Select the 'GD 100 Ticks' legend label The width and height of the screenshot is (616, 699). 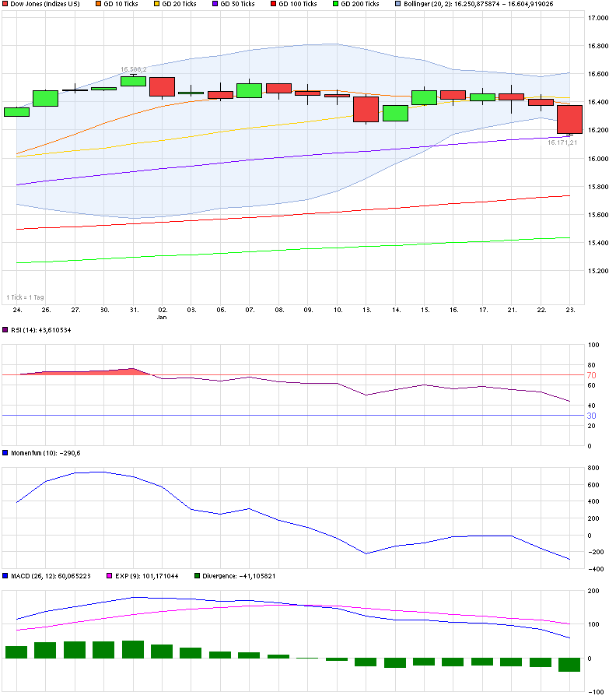[298, 4]
